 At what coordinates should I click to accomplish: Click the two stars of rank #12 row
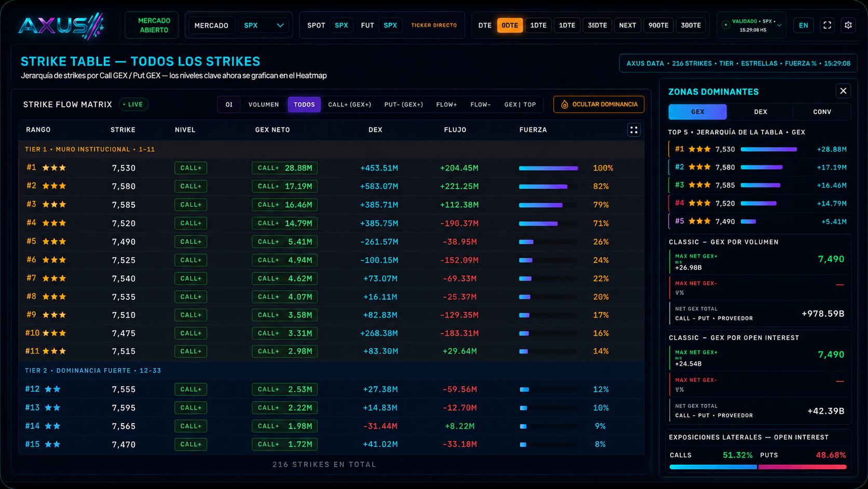(52, 389)
